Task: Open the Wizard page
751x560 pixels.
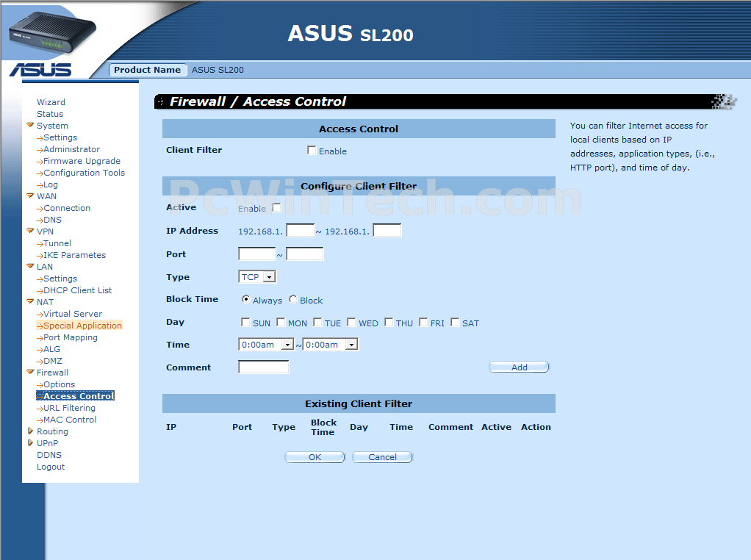Action: click(51, 102)
